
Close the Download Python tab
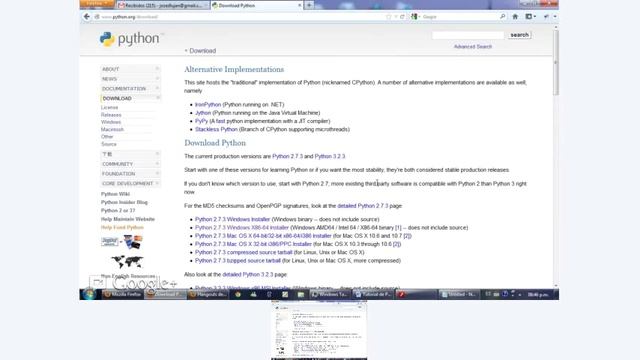(300, 5)
